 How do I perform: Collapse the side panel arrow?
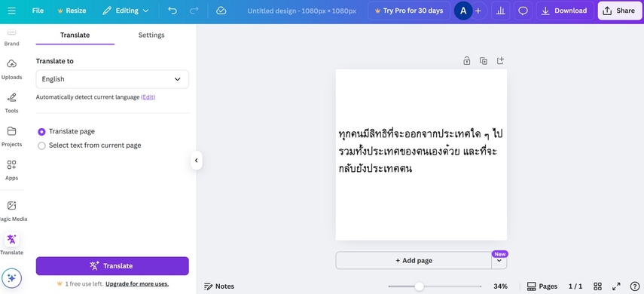tap(197, 161)
